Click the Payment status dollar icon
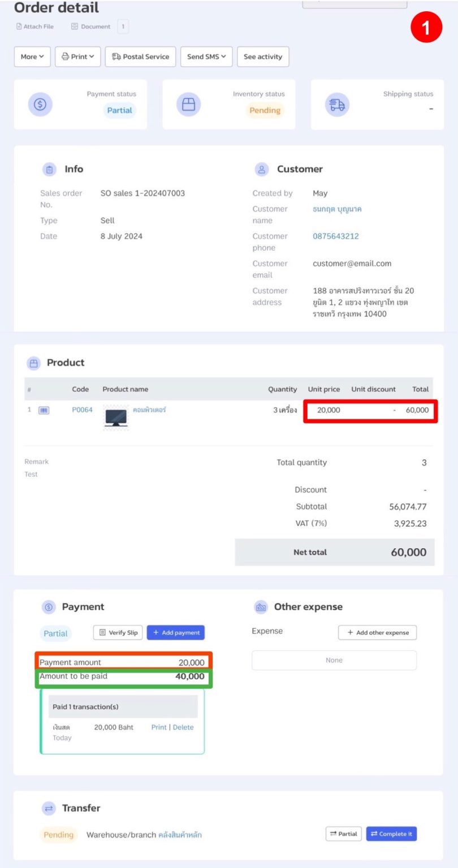458x868 pixels. coord(40,104)
